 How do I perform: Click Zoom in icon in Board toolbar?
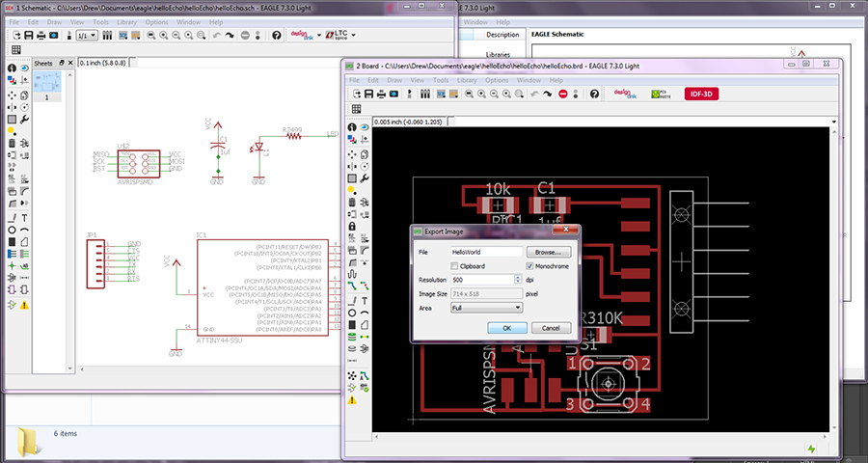pyautogui.click(x=481, y=95)
